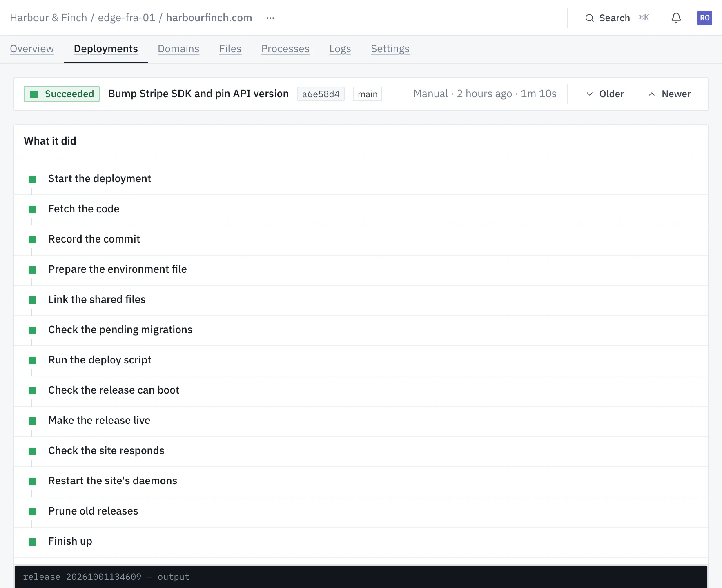Click the status square for Make the release live
Viewport: 722px width, 588px height.
(32, 421)
